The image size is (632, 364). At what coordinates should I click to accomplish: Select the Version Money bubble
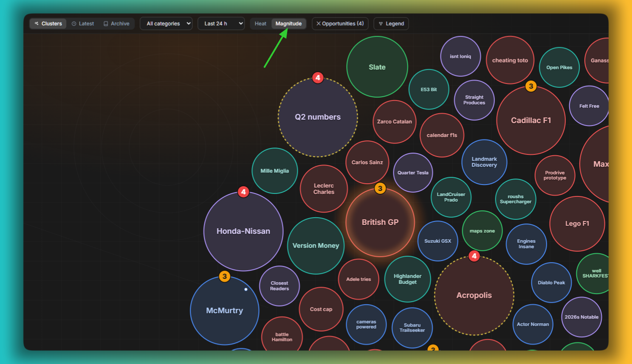316,246
